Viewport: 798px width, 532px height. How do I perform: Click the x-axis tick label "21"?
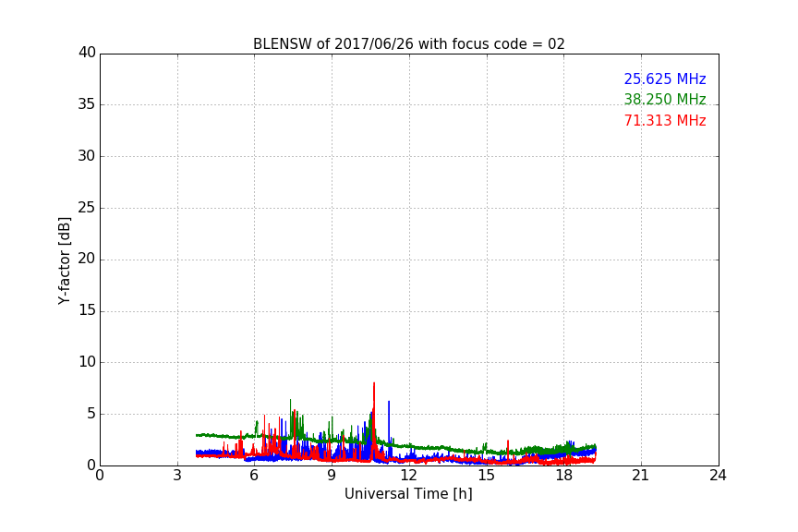click(x=641, y=476)
